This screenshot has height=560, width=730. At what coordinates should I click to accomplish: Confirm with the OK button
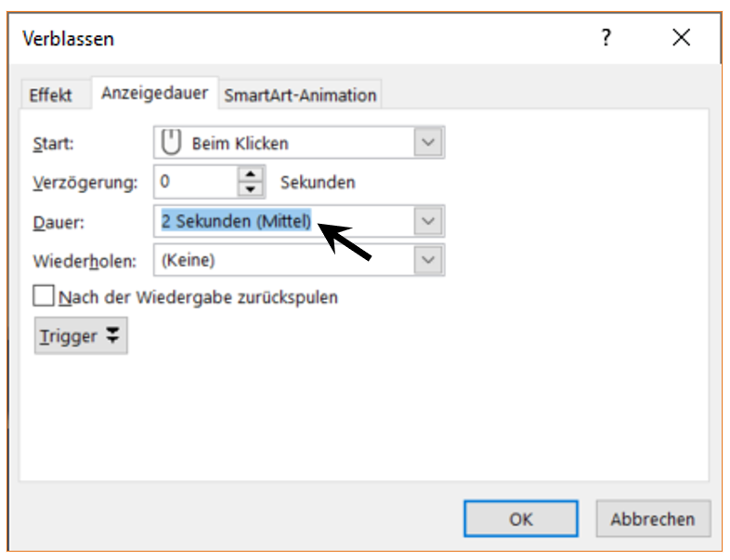pos(520,518)
